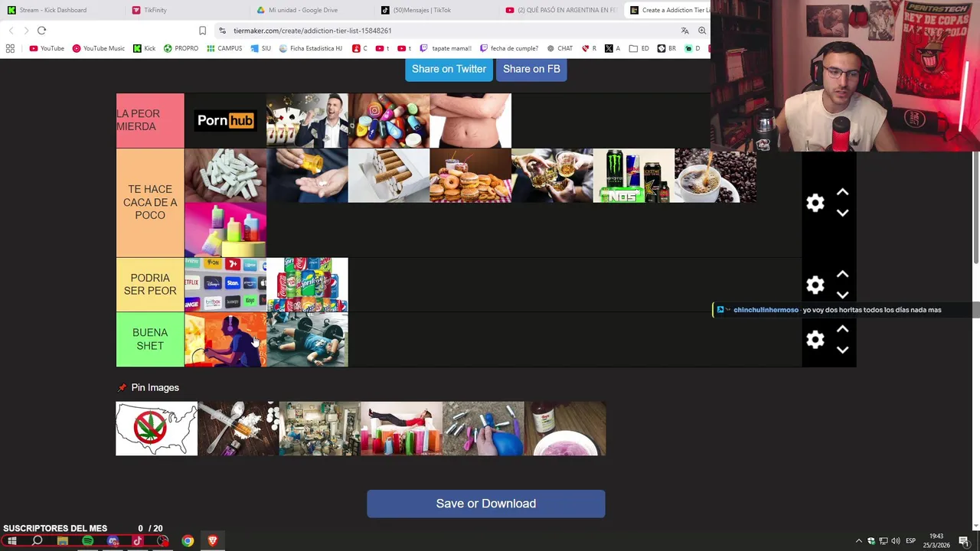Move PODRIA SER PEOR row down
The image size is (980, 551).
[x=842, y=295]
